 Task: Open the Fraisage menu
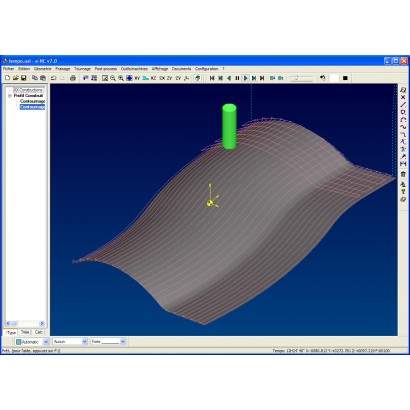[x=63, y=69]
